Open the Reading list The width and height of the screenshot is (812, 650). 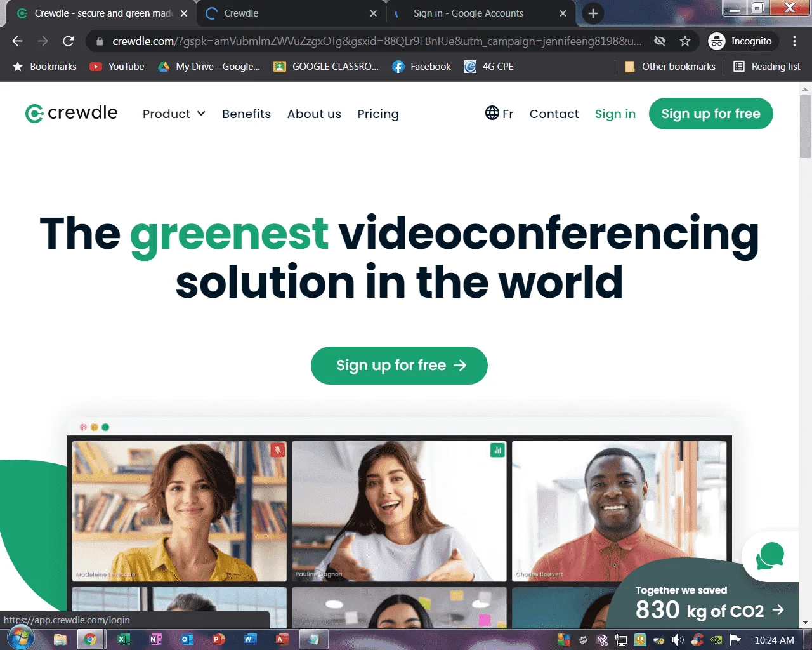tap(767, 67)
